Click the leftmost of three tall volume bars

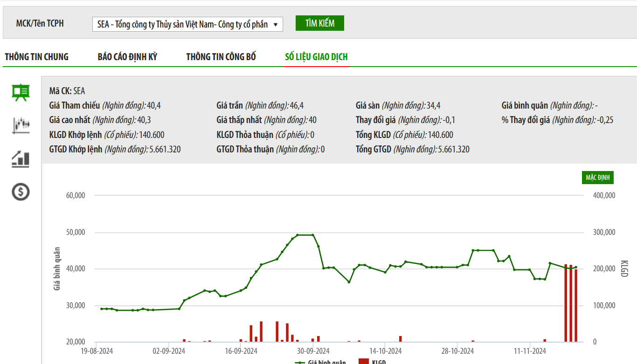(x=566, y=303)
